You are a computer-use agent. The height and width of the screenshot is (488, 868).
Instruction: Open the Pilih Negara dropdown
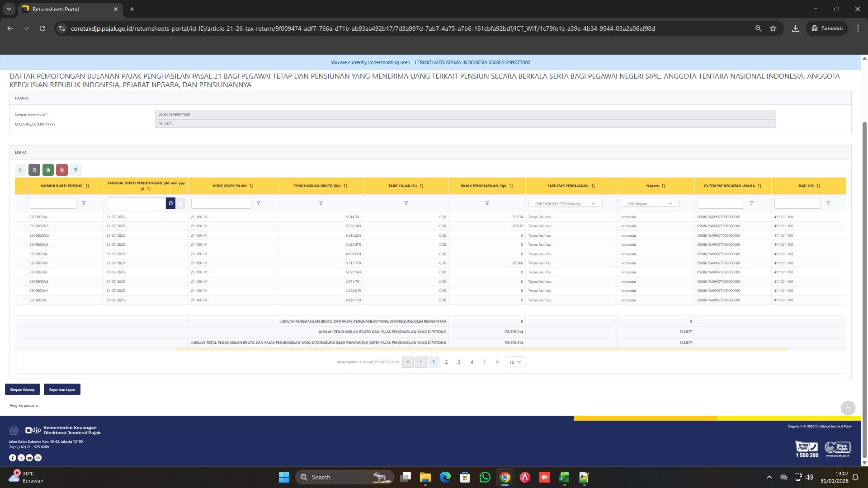(x=650, y=203)
